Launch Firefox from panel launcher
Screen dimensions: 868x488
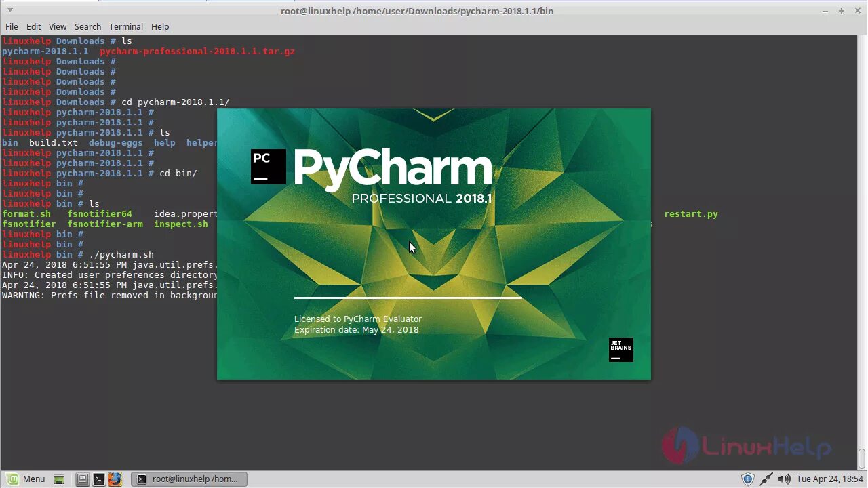tap(115, 479)
